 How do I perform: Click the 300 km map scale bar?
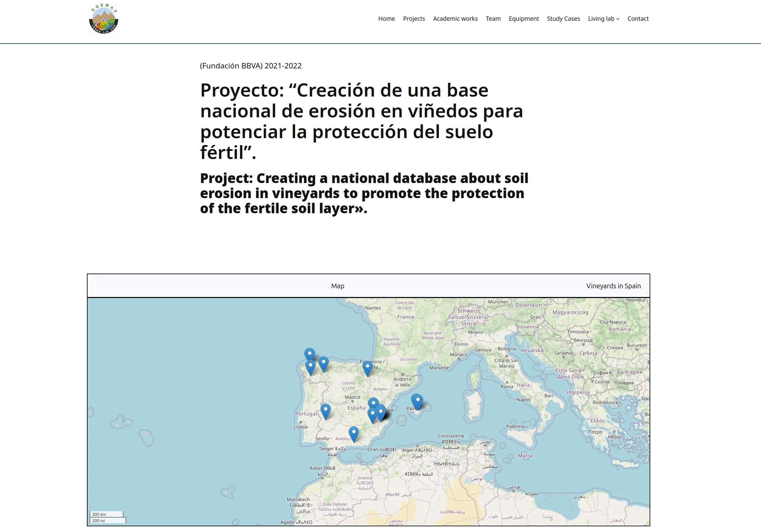point(106,514)
